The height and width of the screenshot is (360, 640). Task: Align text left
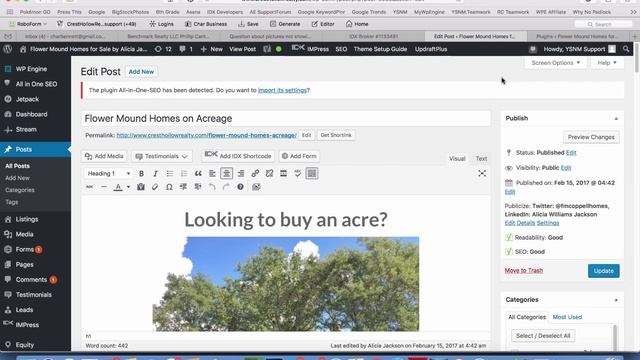point(212,173)
